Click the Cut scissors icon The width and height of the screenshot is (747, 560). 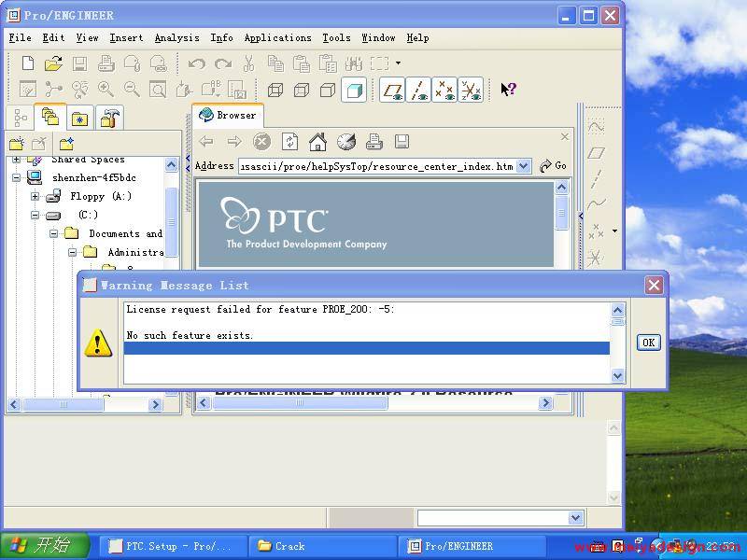(x=248, y=63)
